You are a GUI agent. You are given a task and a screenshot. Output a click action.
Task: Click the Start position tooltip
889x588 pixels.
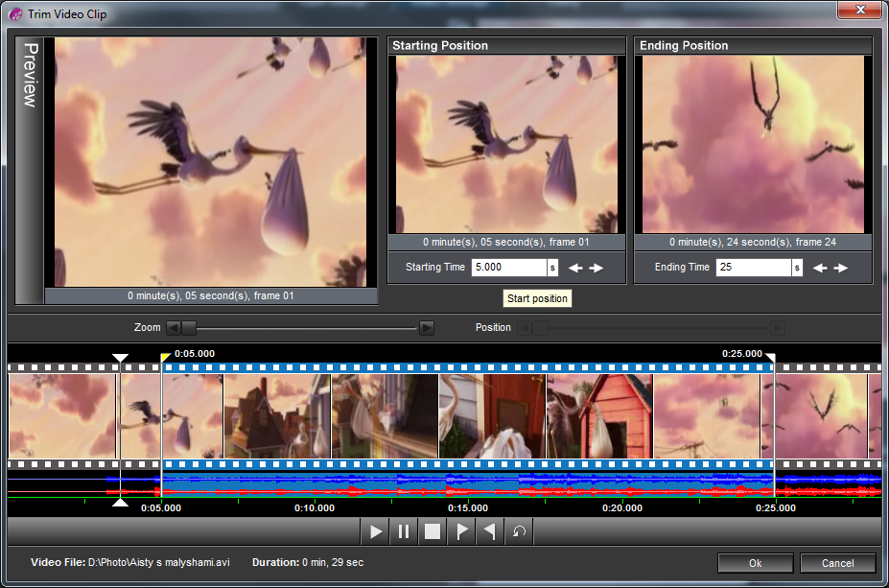click(x=537, y=298)
